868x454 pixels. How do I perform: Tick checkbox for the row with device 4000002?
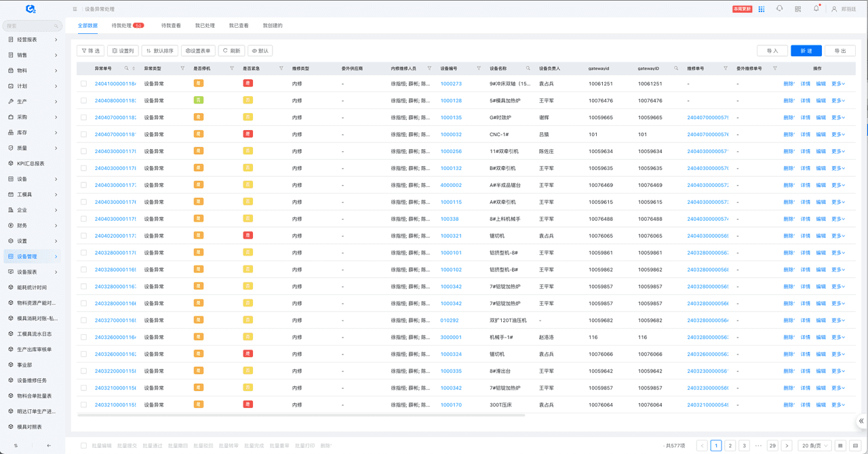click(83, 185)
